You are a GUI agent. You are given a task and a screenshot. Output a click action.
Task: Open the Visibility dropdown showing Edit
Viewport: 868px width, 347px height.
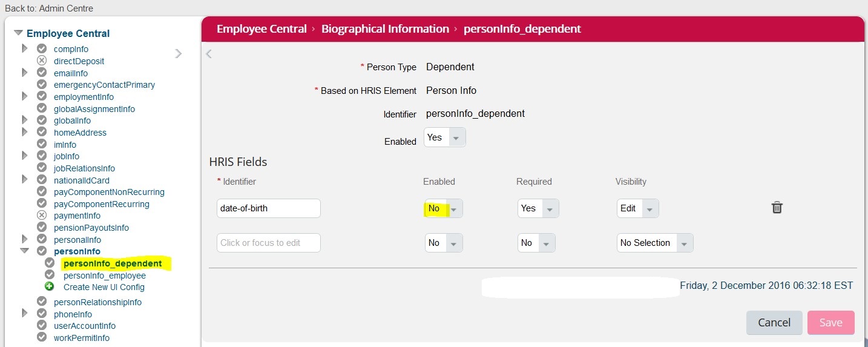point(638,208)
